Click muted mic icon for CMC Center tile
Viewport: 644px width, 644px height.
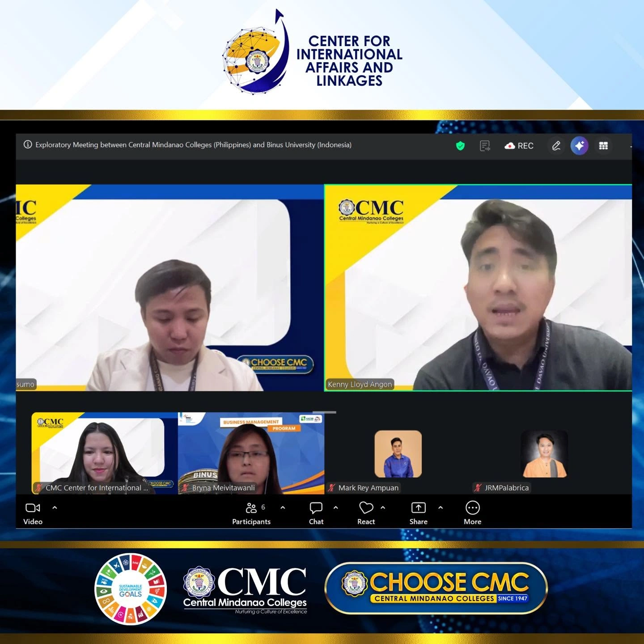39,487
